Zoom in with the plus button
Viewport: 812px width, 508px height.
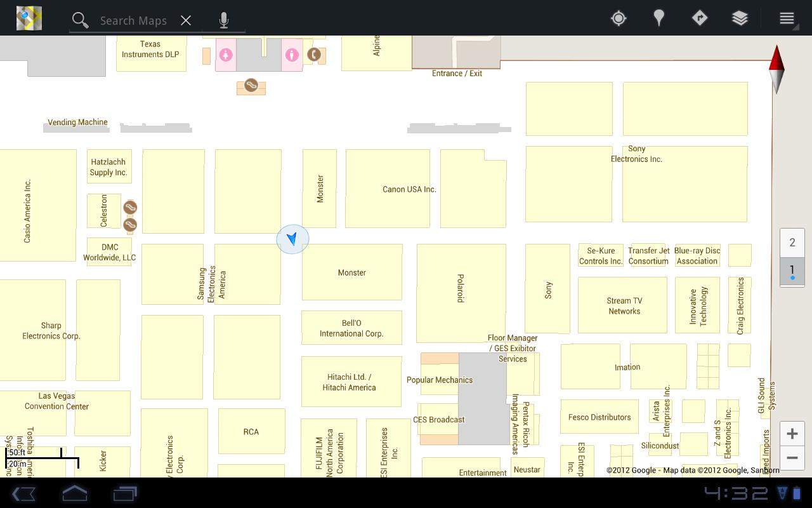point(792,434)
